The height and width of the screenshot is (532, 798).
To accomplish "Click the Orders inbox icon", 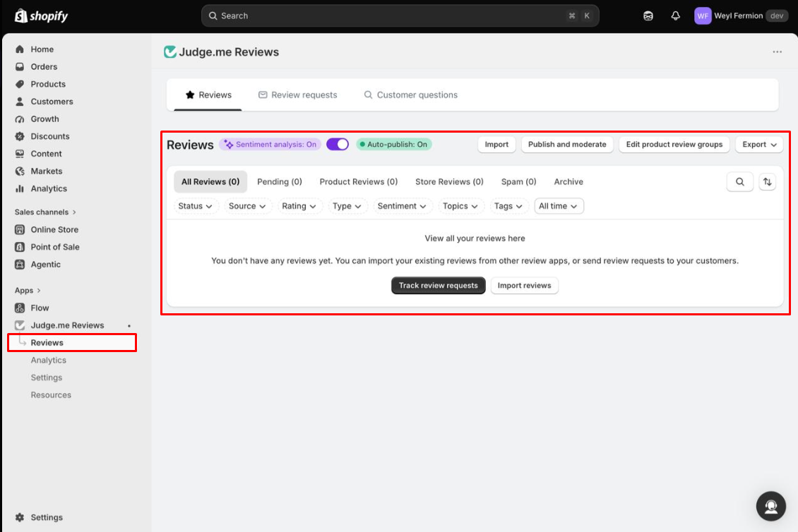I will pos(20,66).
